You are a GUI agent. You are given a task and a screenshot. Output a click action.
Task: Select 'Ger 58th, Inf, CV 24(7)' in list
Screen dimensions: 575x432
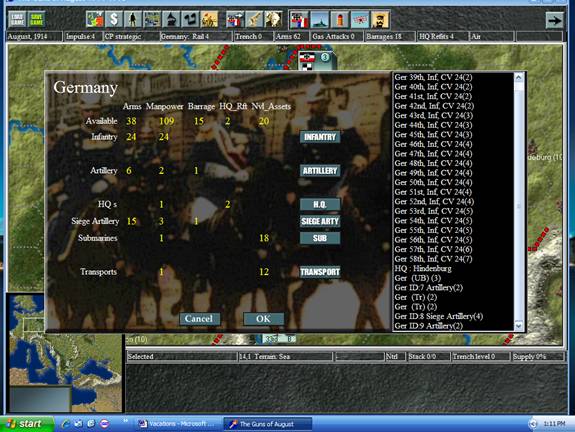click(433, 259)
